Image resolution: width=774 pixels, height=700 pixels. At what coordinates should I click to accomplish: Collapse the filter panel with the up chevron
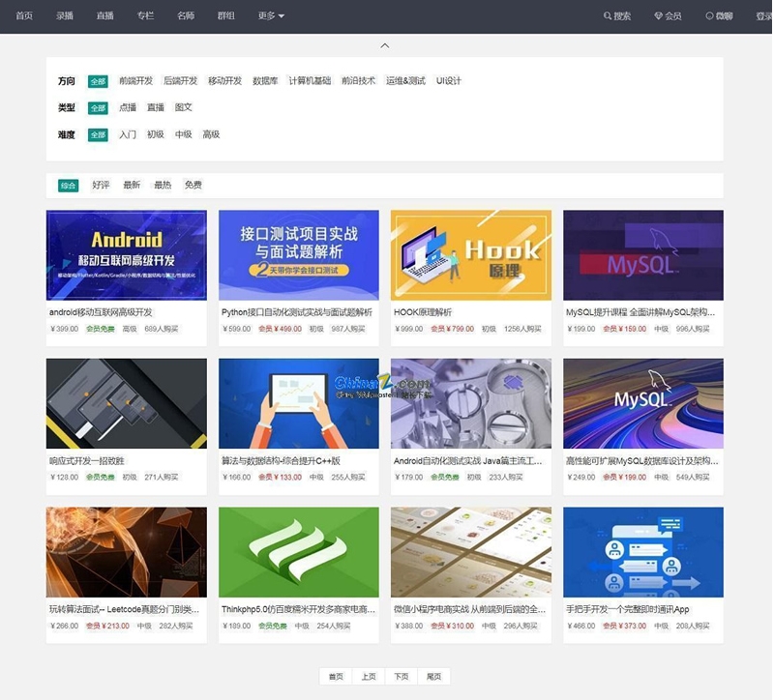pos(385,45)
